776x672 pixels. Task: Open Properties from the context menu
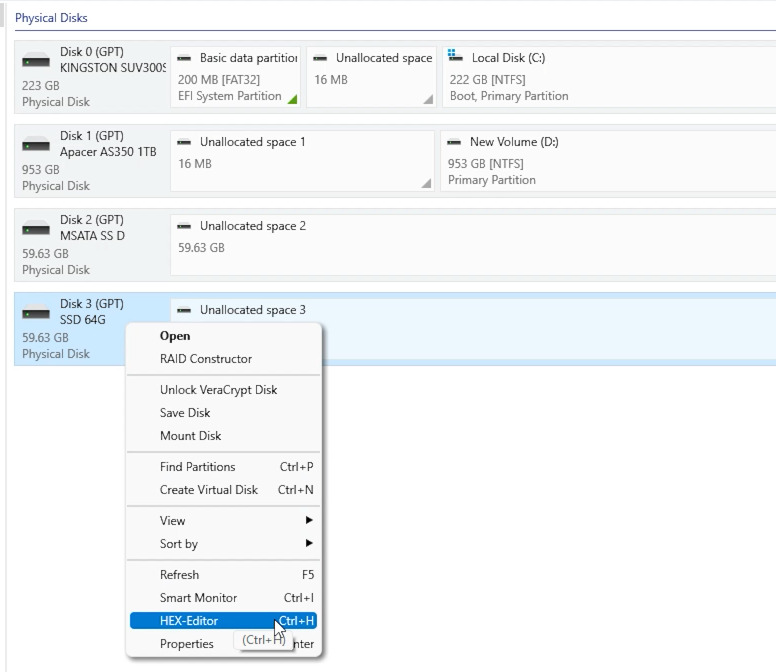224,644
